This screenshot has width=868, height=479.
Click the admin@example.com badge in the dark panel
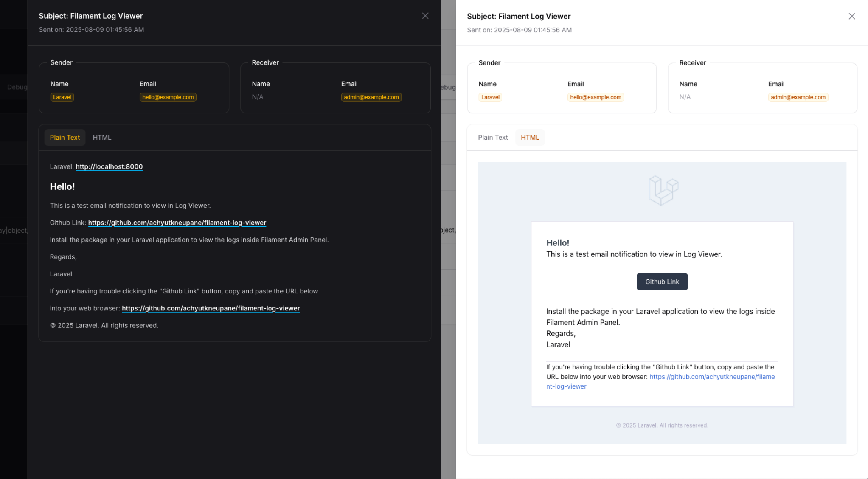[x=371, y=97]
